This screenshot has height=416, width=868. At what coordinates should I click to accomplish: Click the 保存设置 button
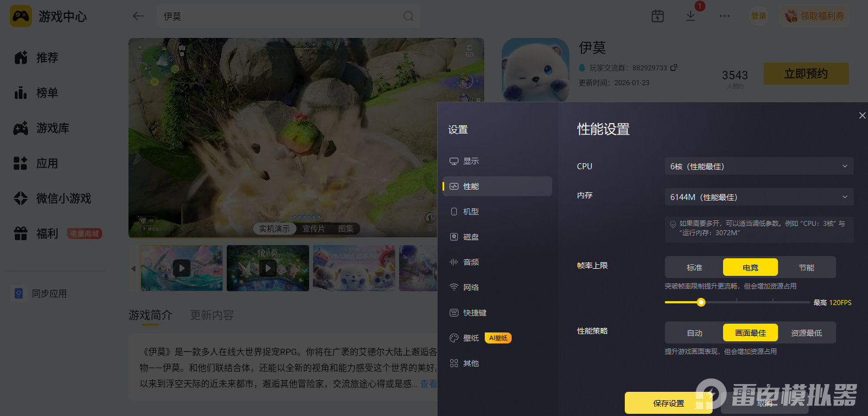[669, 403]
